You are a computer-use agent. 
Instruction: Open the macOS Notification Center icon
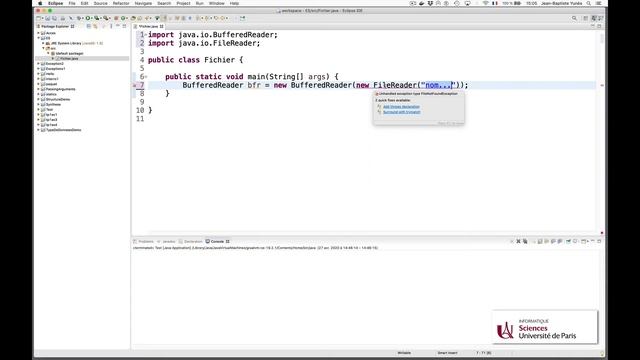[598, 3]
